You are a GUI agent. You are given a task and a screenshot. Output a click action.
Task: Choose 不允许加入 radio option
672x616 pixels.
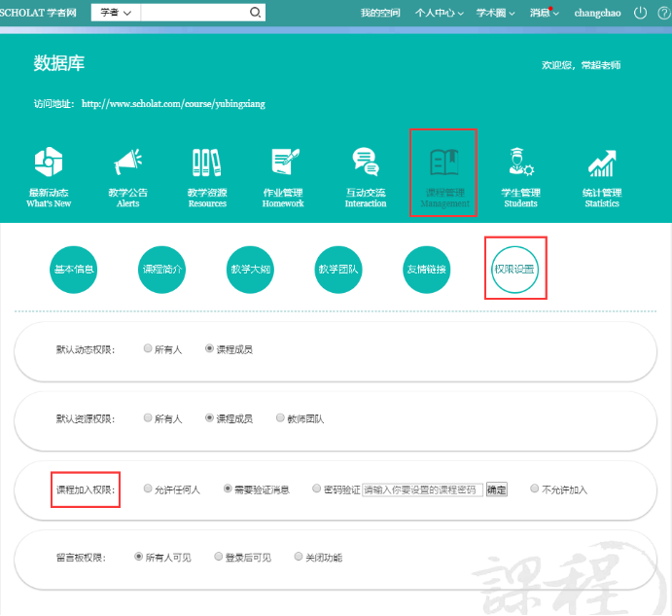(535, 489)
